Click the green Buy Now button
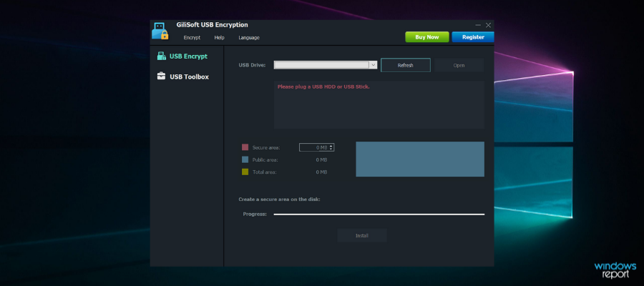 pos(427,37)
